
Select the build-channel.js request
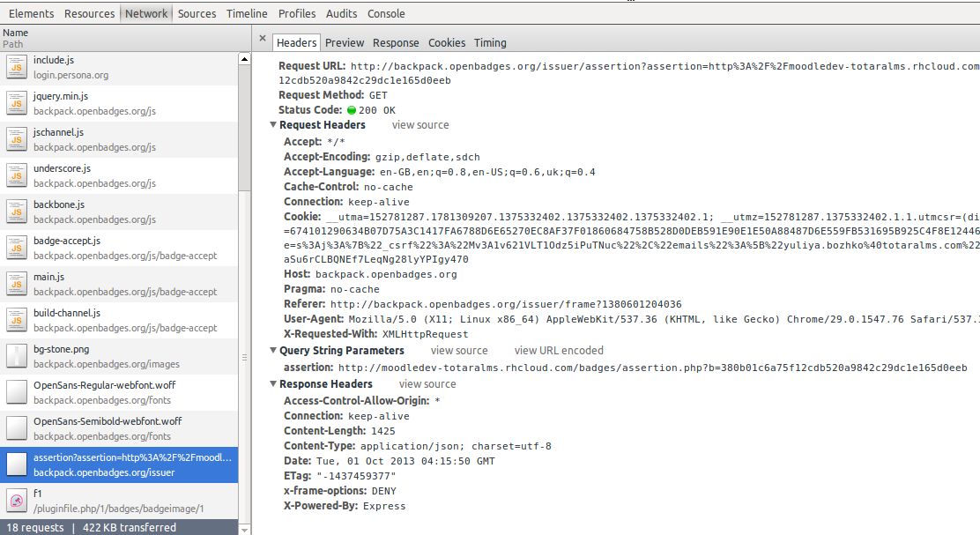(119, 321)
